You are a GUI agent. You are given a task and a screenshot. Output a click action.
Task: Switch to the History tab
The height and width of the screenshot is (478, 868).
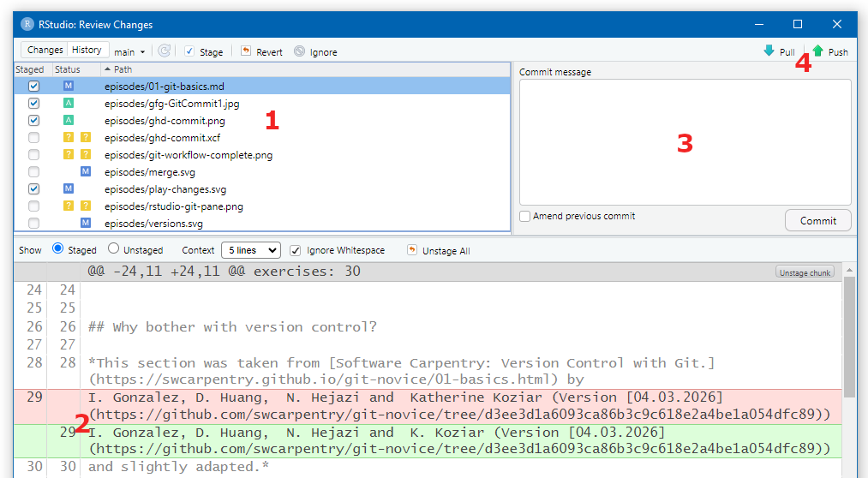(87, 50)
